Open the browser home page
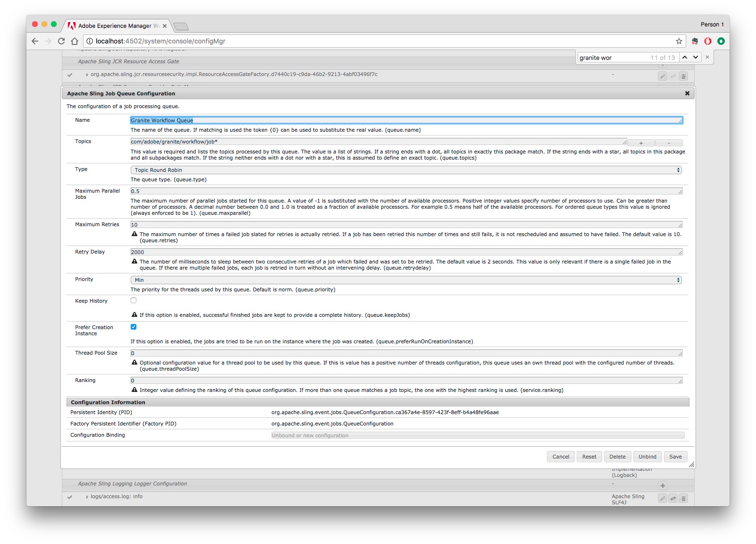The width and height of the screenshot is (756, 544). (x=75, y=41)
